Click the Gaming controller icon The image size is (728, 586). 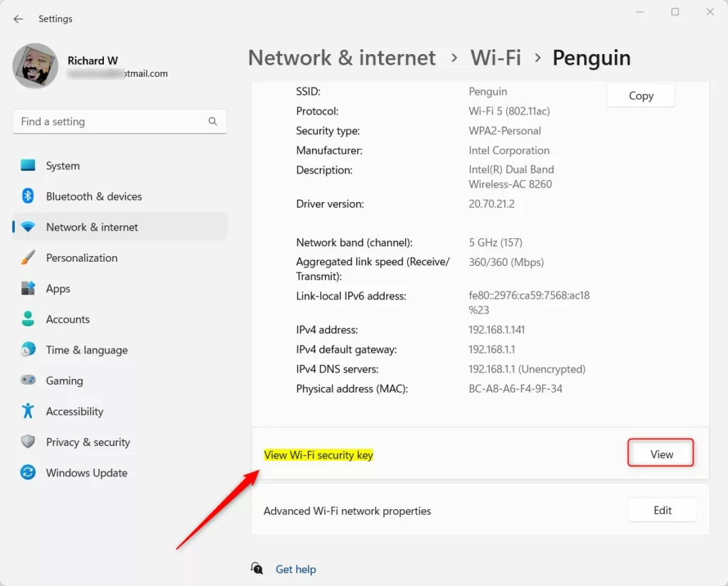28,380
